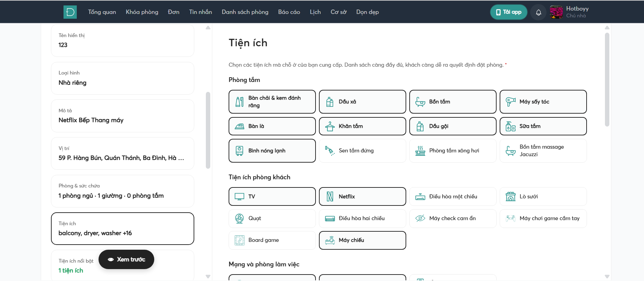Select Máy chơi game cầm tay amenity

click(x=543, y=218)
